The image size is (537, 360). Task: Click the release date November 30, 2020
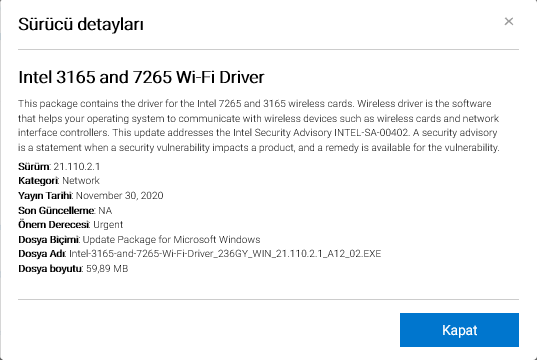tap(120, 196)
